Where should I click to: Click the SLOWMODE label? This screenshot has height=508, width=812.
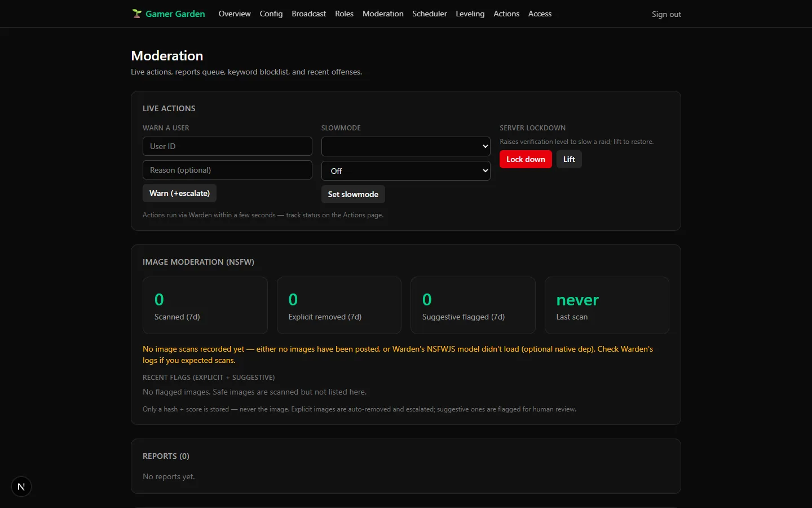pos(341,128)
